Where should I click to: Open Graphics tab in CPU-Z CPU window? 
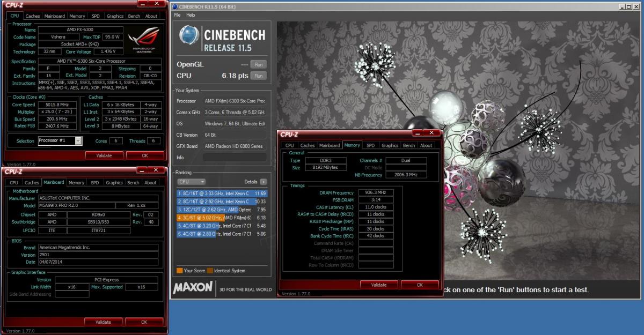pos(115,16)
